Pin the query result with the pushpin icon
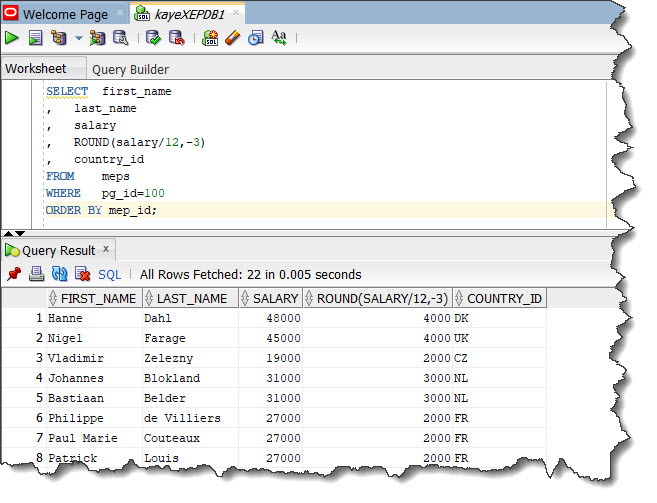This screenshot has width=657, height=503. [14, 274]
